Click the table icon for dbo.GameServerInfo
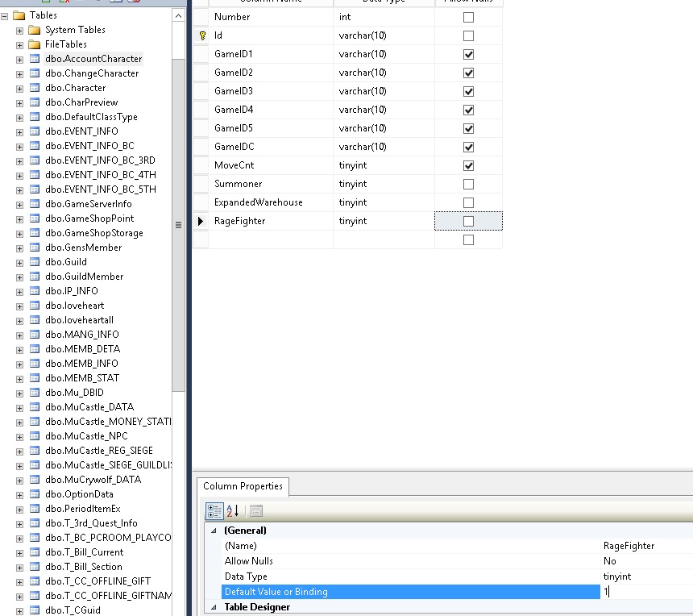Image resolution: width=693 pixels, height=616 pixels. click(x=35, y=204)
